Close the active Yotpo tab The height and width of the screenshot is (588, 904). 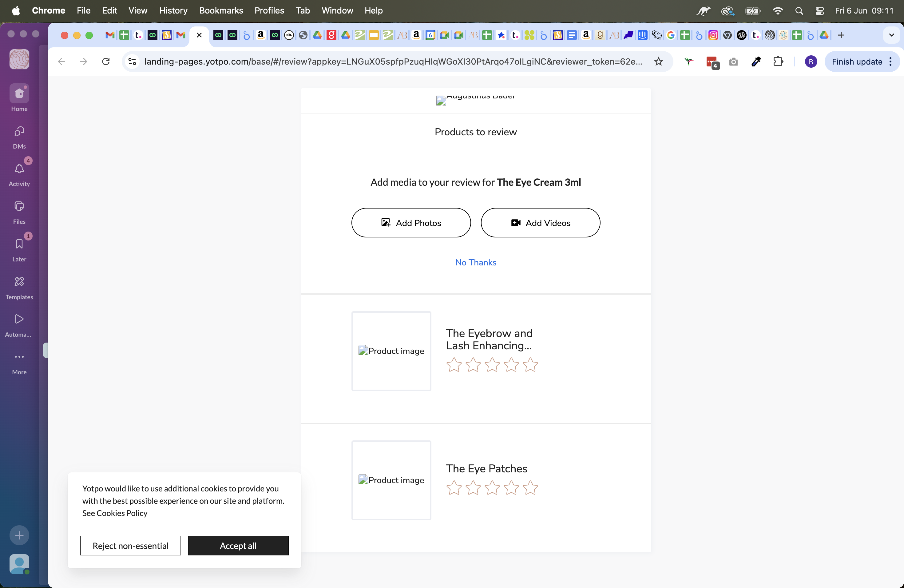point(199,35)
